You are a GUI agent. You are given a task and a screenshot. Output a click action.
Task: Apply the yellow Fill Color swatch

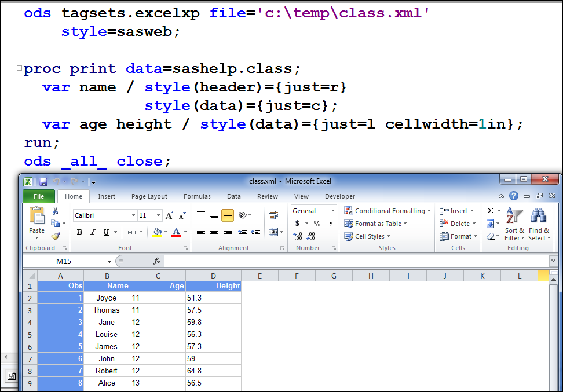[156, 232]
